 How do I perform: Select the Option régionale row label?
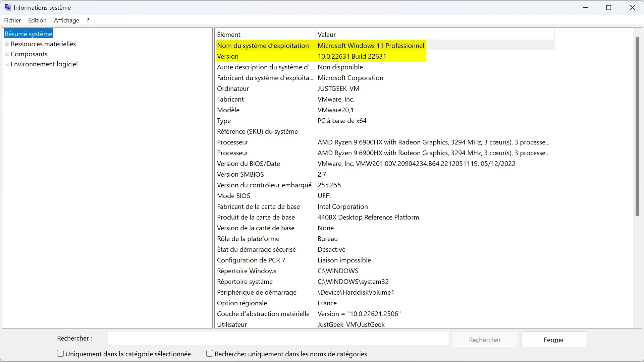[242, 303]
